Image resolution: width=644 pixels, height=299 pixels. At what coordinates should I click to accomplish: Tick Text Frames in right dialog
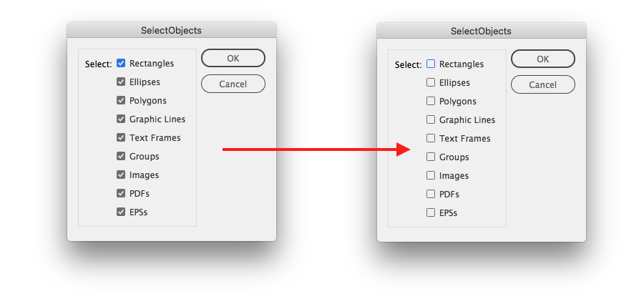[x=431, y=138]
